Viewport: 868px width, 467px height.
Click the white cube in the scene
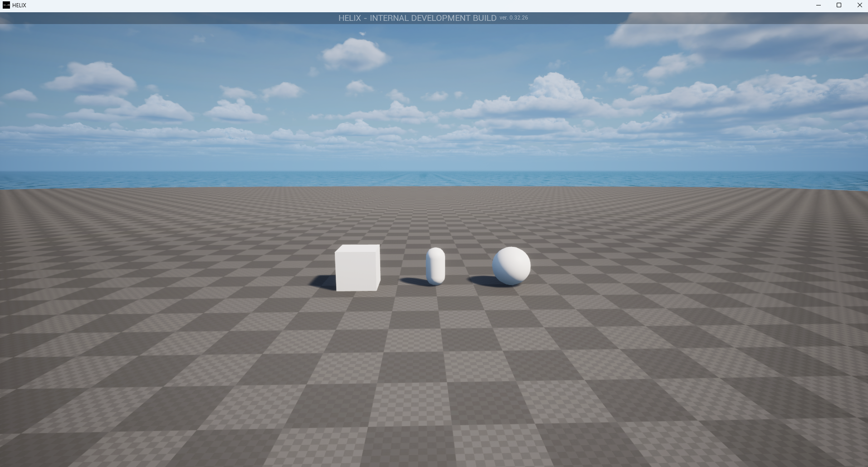point(357,268)
